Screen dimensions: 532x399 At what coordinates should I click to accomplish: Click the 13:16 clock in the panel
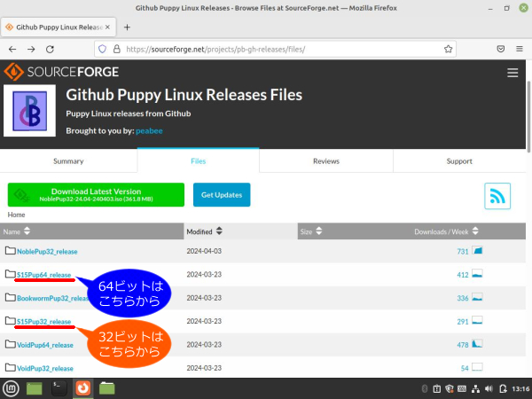pos(520,389)
